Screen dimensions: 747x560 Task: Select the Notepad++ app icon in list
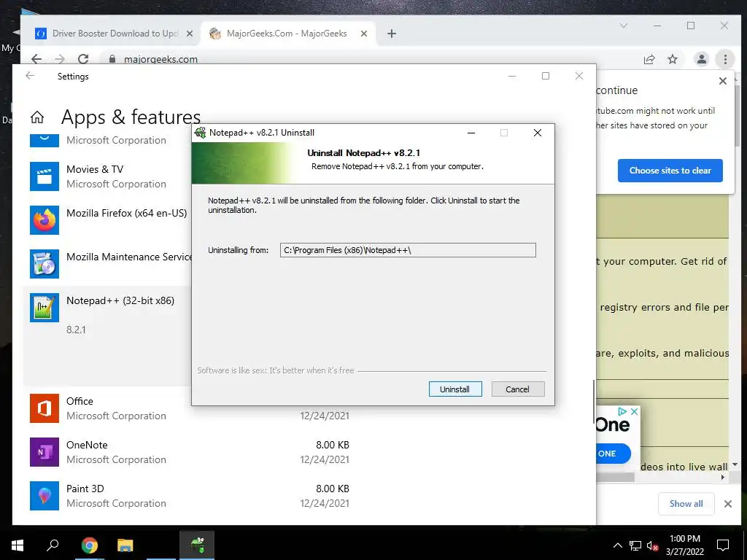click(44, 308)
